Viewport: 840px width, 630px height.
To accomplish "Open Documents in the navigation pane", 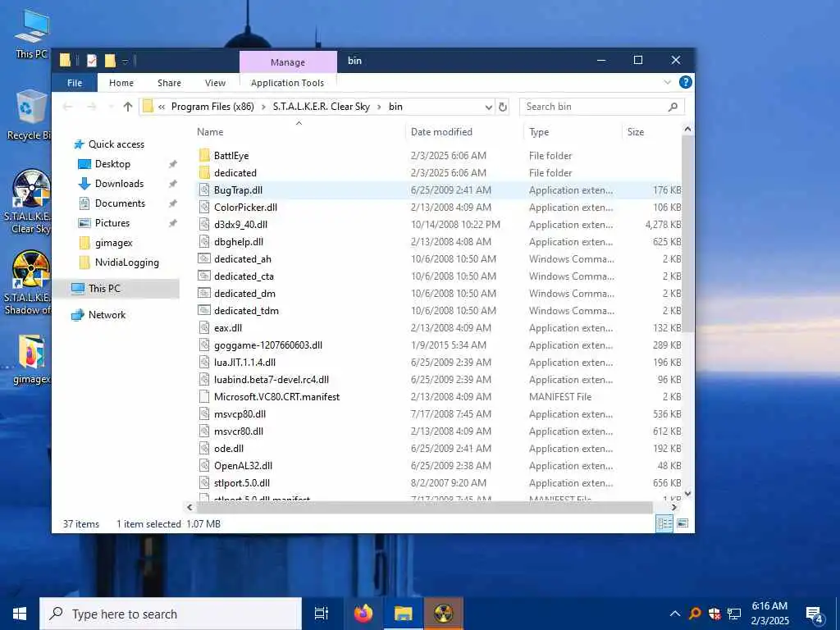I will pyautogui.click(x=120, y=203).
